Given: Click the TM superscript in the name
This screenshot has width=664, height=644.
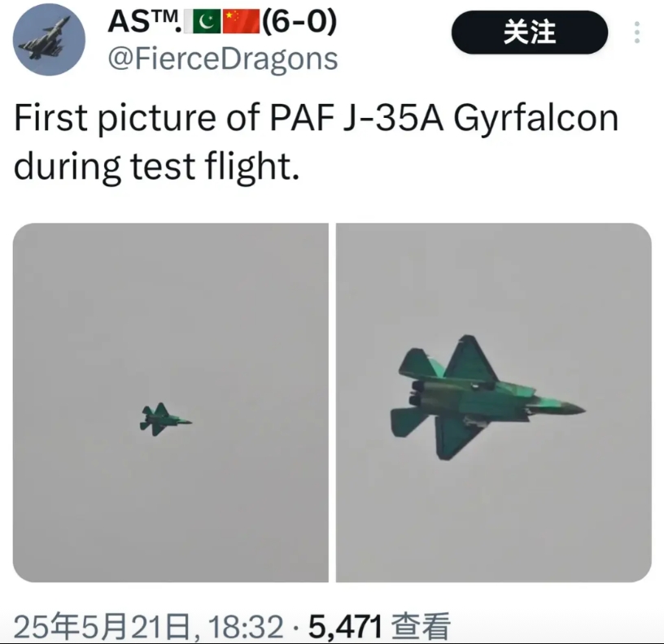Looking at the screenshot, I should [165, 16].
